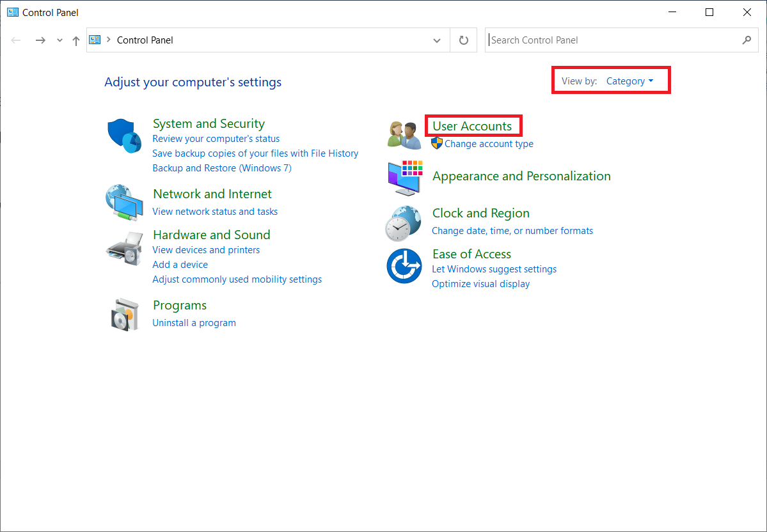Viewport: 767px width, 532px height.
Task: Open the Appearance and Personalization monitor icon
Action: coord(404,177)
